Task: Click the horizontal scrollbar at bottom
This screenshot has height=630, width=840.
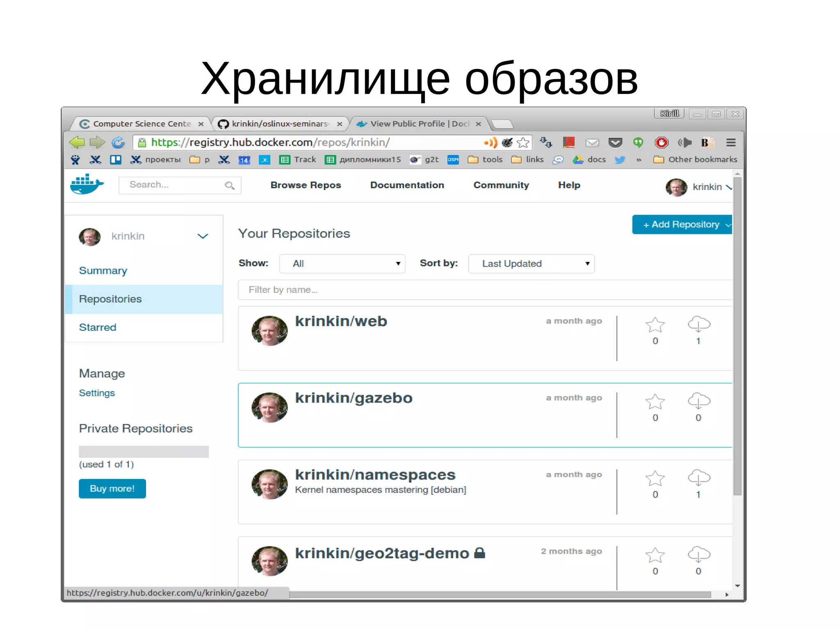Action: (x=500, y=595)
